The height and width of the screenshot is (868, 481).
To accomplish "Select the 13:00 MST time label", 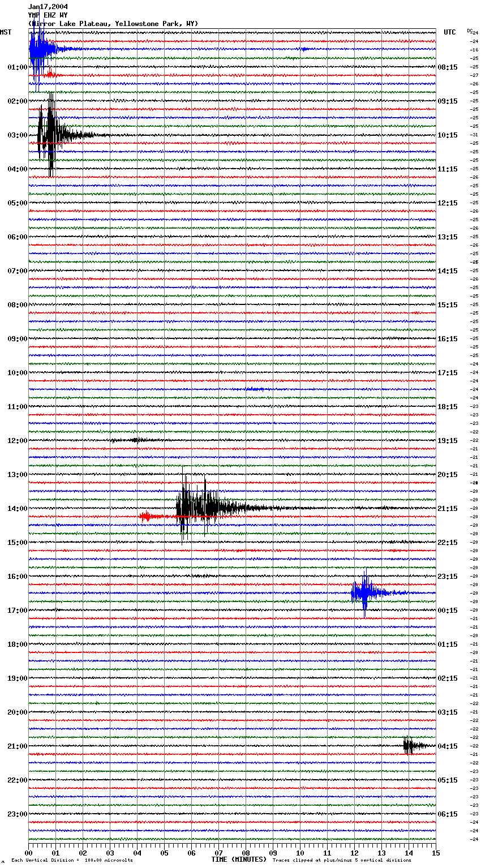I will [x=18, y=475].
